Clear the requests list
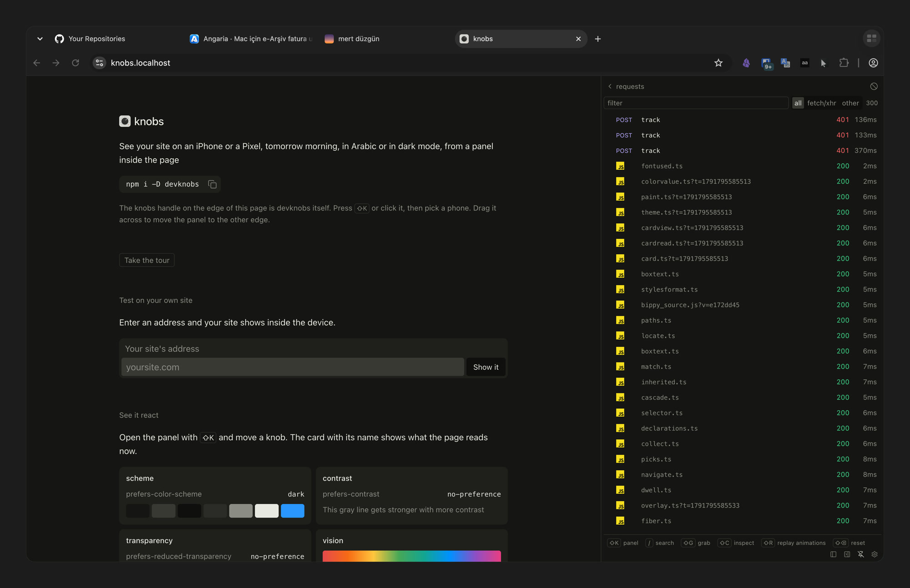 pyautogui.click(x=874, y=86)
